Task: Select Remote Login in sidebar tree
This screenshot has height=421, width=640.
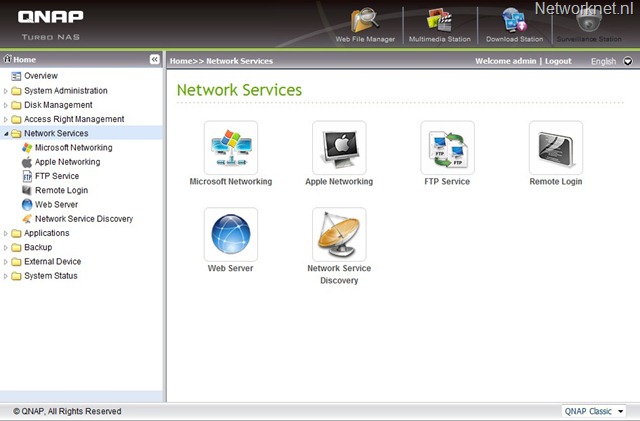Action: (61, 190)
